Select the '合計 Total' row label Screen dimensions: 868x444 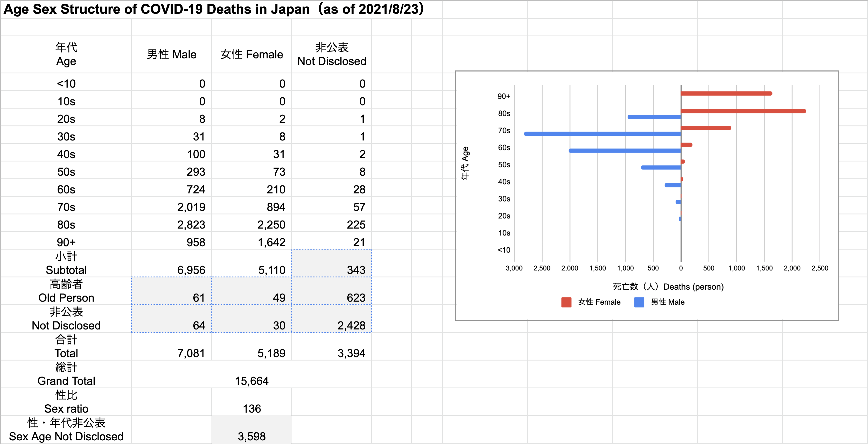(x=66, y=346)
